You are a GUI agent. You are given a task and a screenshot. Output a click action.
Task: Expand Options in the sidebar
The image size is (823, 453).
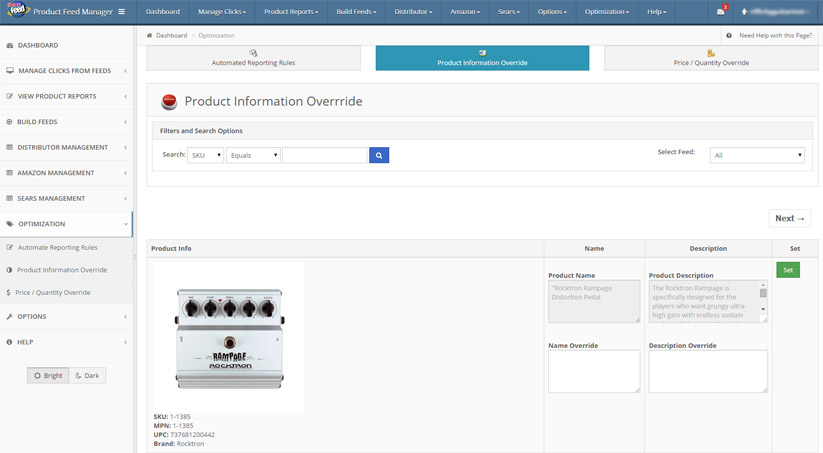(66, 317)
